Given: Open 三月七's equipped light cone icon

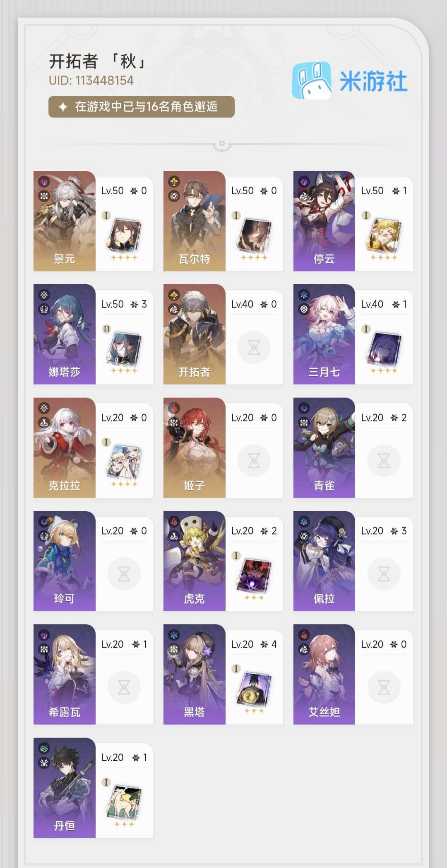Looking at the screenshot, I should [384, 348].
